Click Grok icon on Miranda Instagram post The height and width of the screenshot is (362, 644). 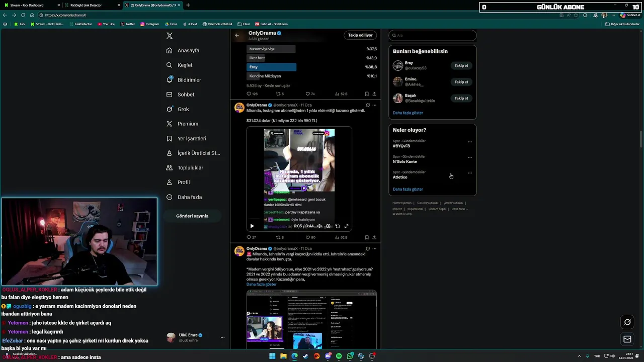(367, 105)
